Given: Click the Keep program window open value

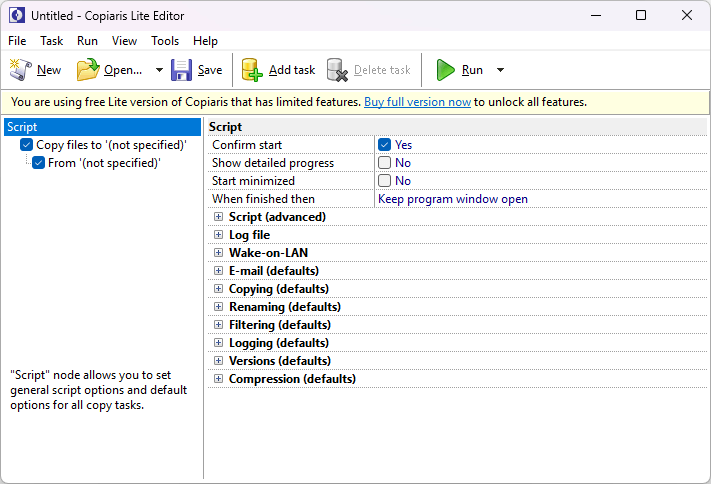Looking at the screenshot, I should pyautogui.click(x=453, y=199).
